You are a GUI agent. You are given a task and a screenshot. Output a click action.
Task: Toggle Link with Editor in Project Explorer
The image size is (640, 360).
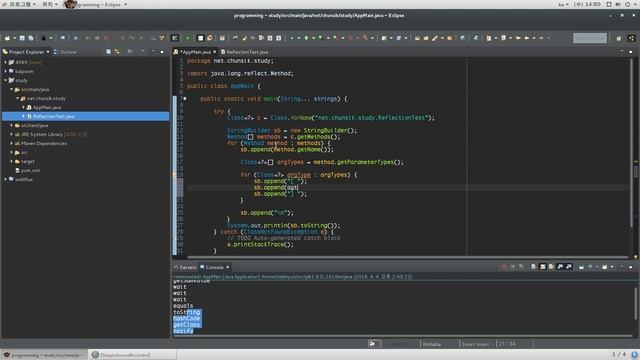pyautogui.click(x=117, y=52)
